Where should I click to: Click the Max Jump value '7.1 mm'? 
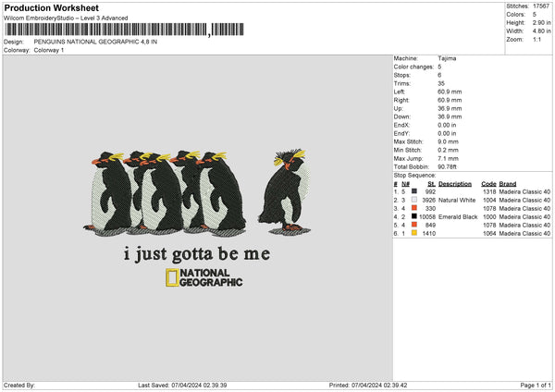click(x=448, y=158)
